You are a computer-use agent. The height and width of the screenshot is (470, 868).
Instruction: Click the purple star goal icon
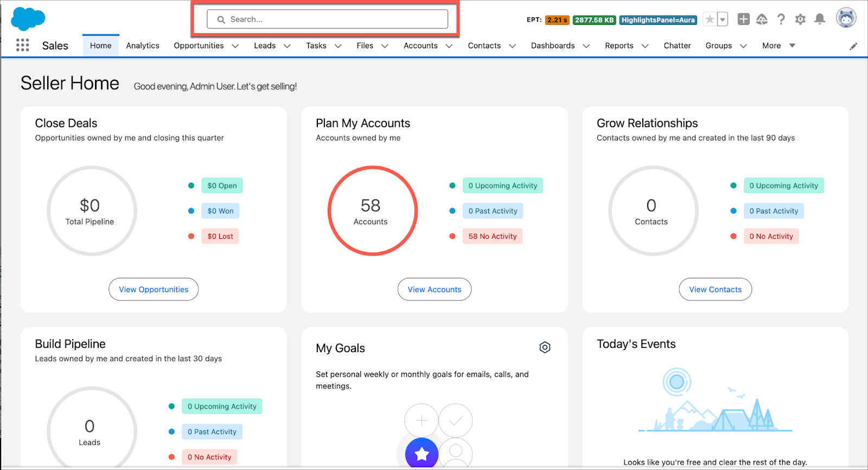pyautogui.click(x=422, y=454)
